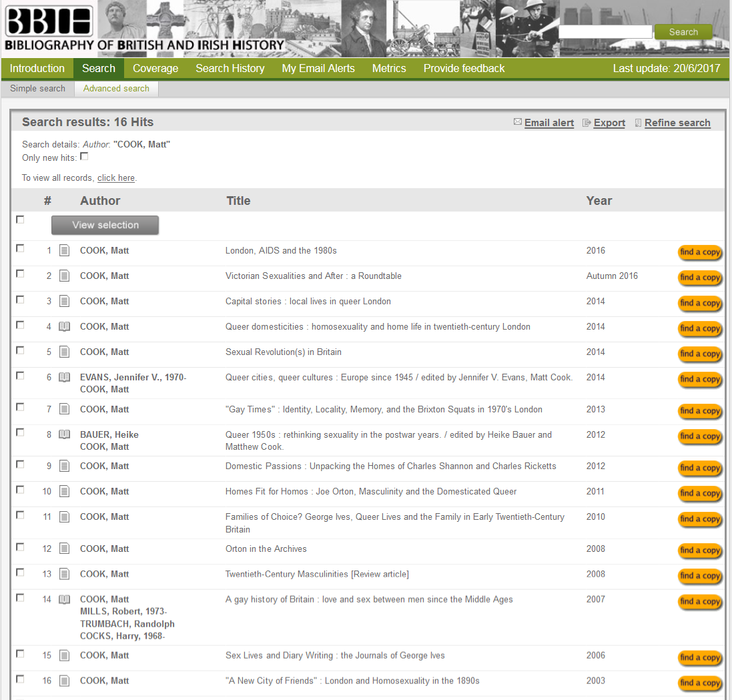This screenshot has height=700, width=732.
Task: Click 'find a copy' for London, AIDS record
Action: [699, 252]
